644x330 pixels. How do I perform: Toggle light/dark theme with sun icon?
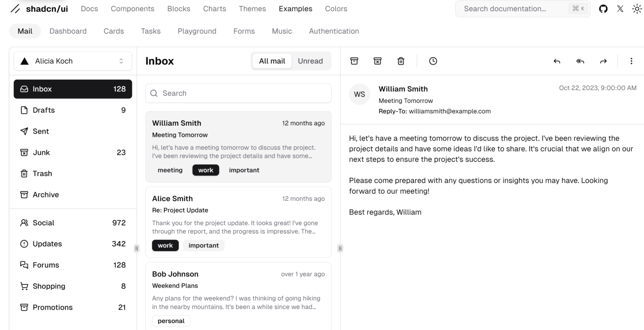tap(637, 8)
